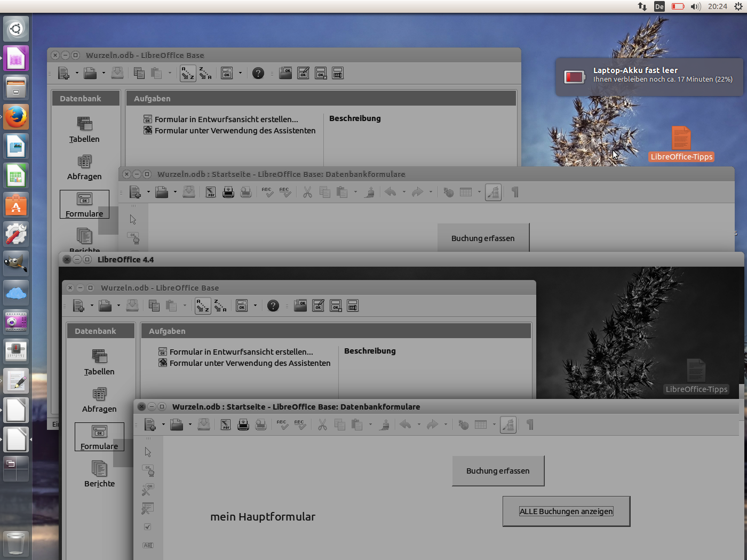
Task: Click the Save icon in the background Wurzeln.odb toolbar
Action: pos(117,73)
